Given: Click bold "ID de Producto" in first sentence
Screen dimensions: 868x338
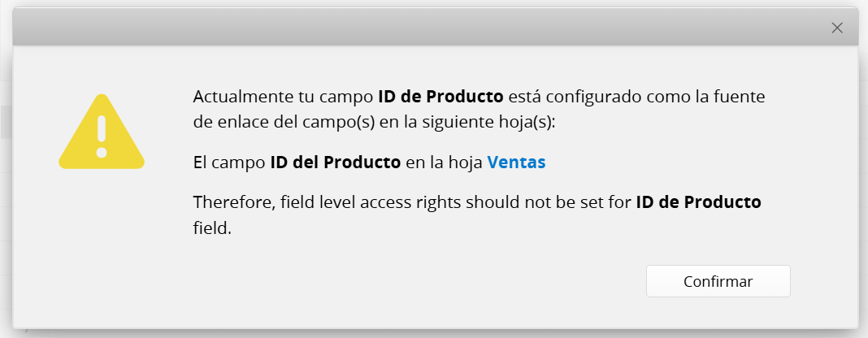Looking at the screenshot, I should point(441,96).
